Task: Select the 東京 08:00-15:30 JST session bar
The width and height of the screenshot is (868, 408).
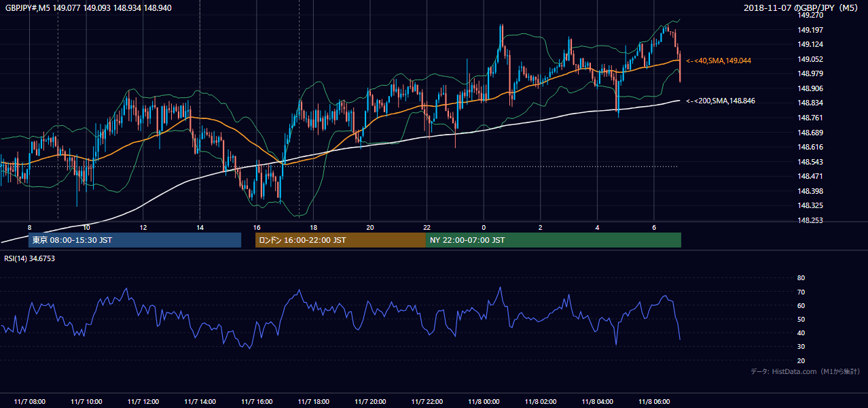Action: coord(134,240)
